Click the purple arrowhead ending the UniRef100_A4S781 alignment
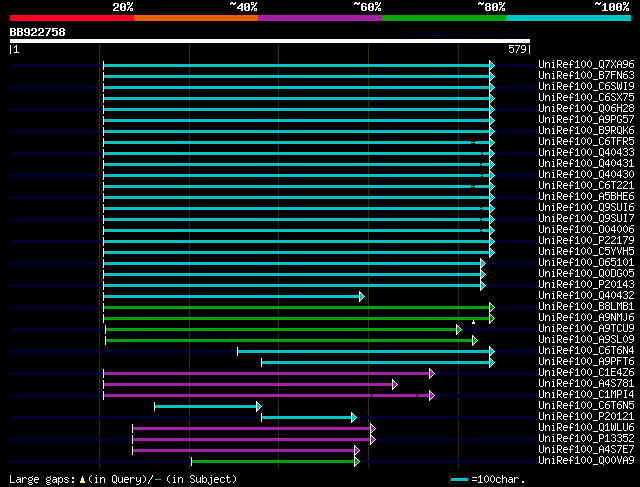This screenshot has height=487, width=640. click(x=395, y=385)
